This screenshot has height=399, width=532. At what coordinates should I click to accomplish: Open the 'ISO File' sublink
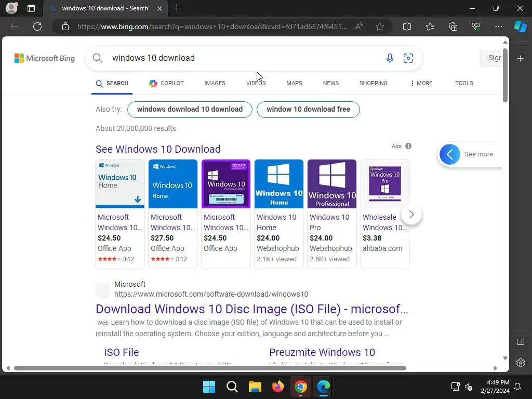[x=122, y=352]
